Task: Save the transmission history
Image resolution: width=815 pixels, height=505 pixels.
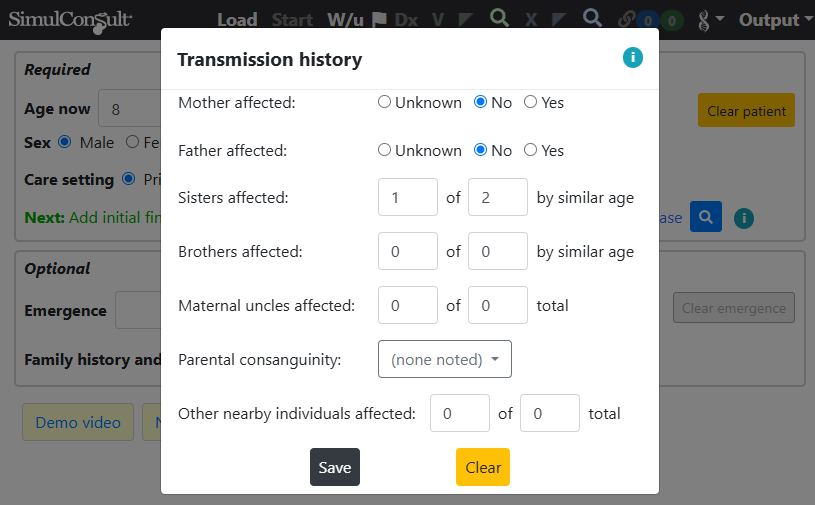Action: click(x=335, y=467)
